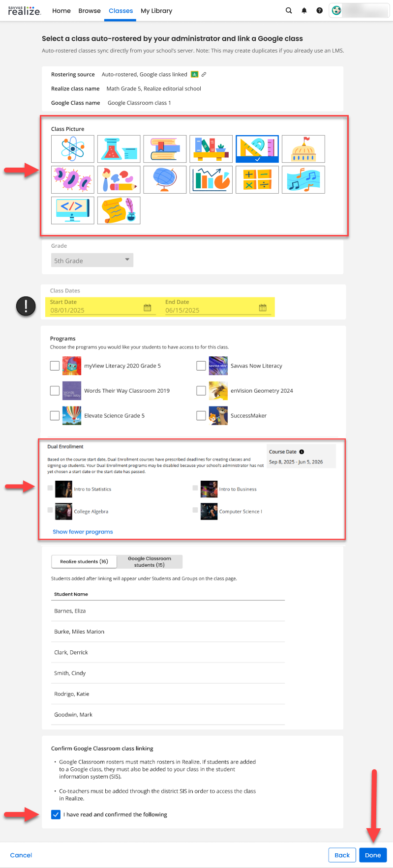Open the Browse nav item

coord(90,11)
